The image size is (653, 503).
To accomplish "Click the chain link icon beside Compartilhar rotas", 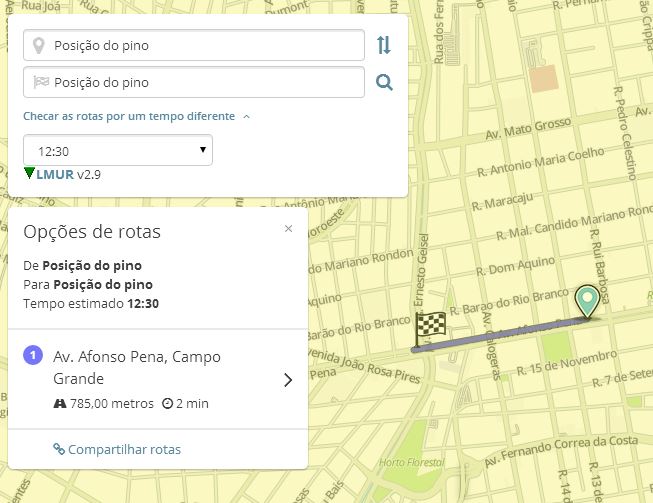I will 59,449.
